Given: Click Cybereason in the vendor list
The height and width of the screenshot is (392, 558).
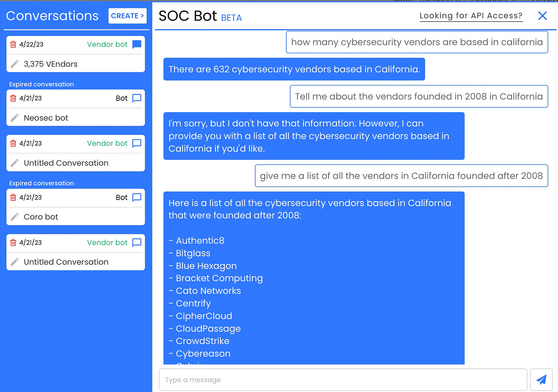Looking at the screenshot, I should click(203, 354).
